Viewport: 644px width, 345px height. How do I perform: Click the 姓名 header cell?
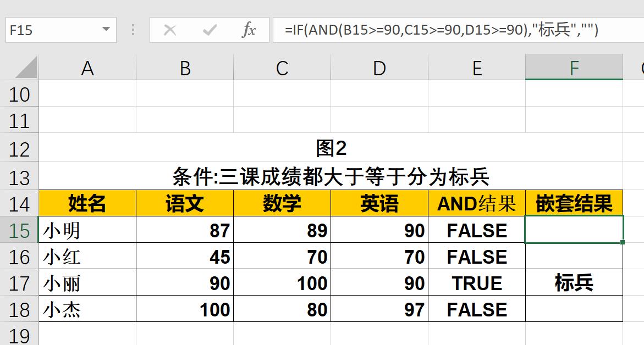coord(87,203)
